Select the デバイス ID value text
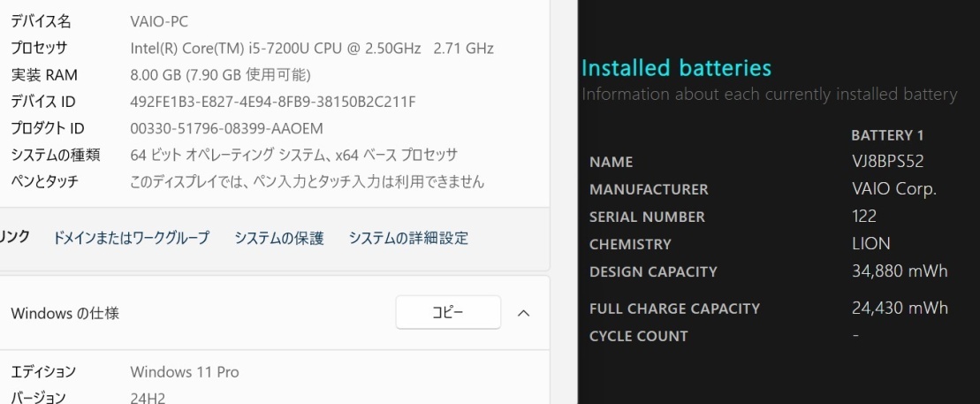The image size is (980, 404). (x=273, y=102)
